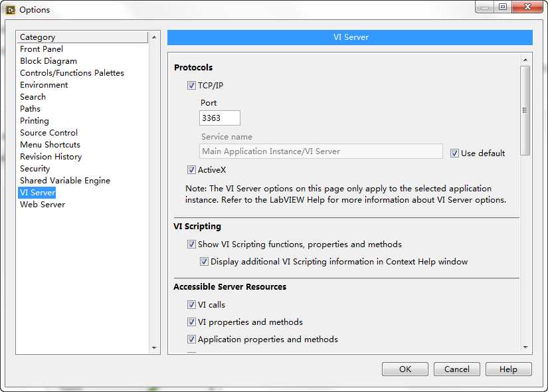Open the Paths category
The width and height of the screenshot is (548, 392).
(30, 108)
